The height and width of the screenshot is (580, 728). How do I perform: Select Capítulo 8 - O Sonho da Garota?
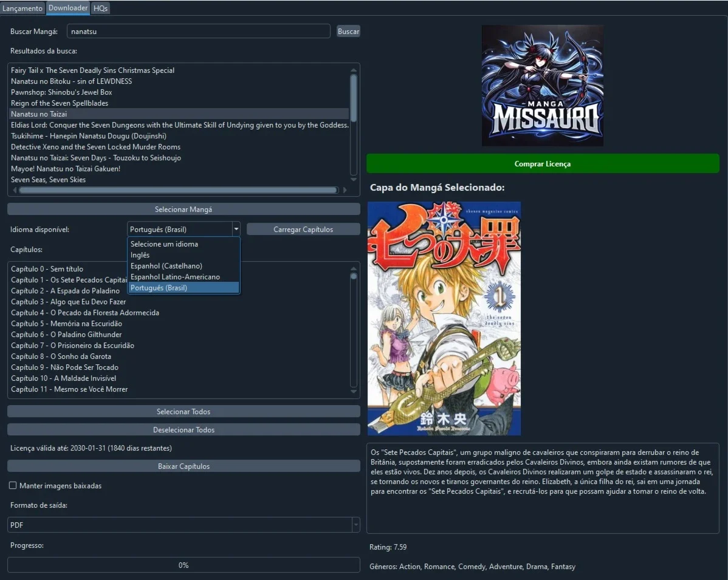click(179, 357)
